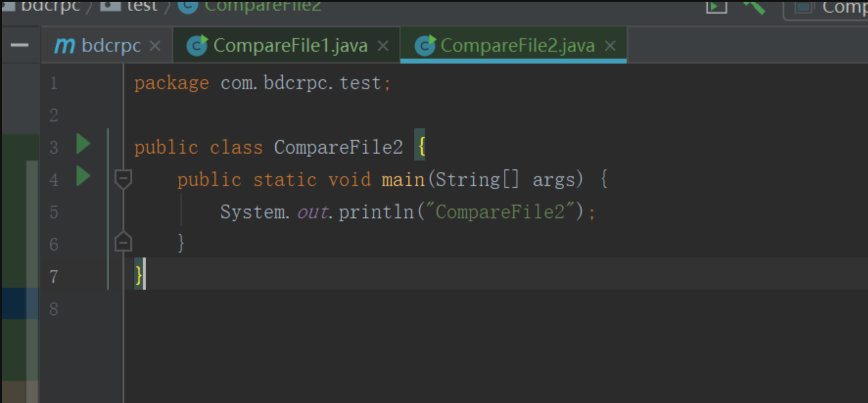Click the class icon on CompareFile1.java tab
This screenshot has width=868, height=403.
pyautogui.click(x=197, y=46)
